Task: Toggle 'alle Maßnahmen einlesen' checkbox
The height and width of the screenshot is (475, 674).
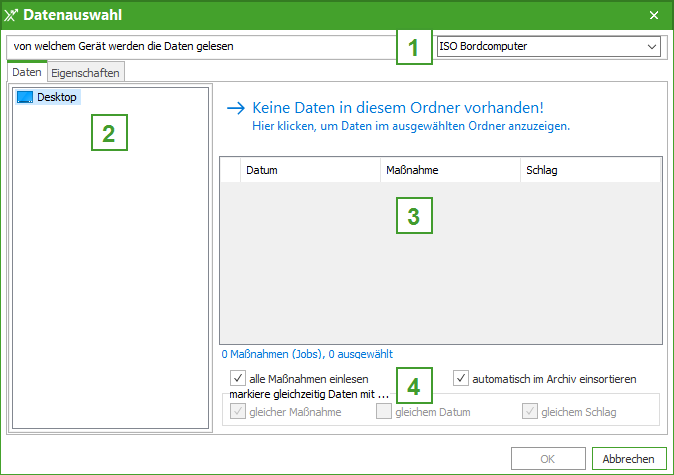Action: [x=238, y=379]
